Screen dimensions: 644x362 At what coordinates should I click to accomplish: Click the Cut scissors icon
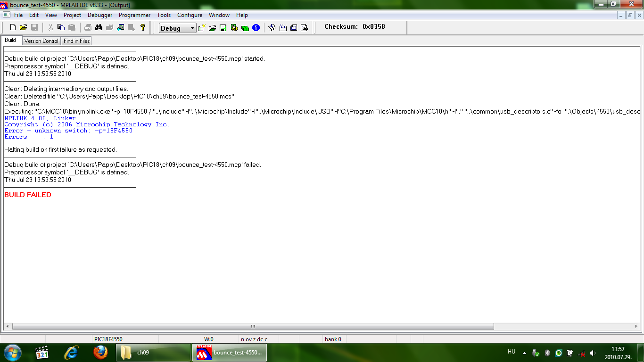click(50, 28)
